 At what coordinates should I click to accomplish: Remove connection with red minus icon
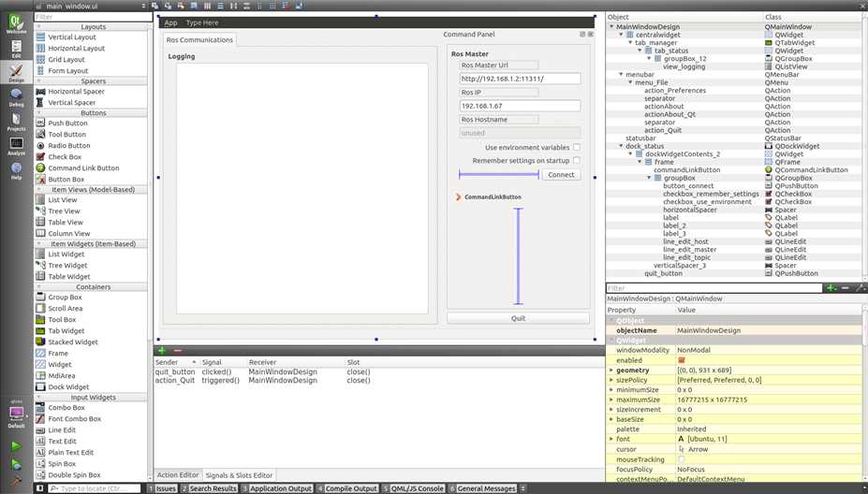(178, 351)
